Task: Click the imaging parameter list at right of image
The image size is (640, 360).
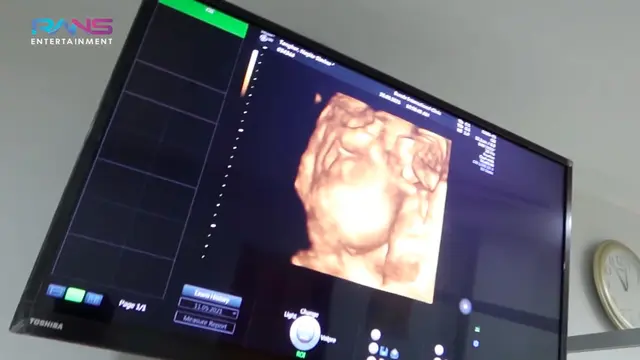Action: [485, 152]
